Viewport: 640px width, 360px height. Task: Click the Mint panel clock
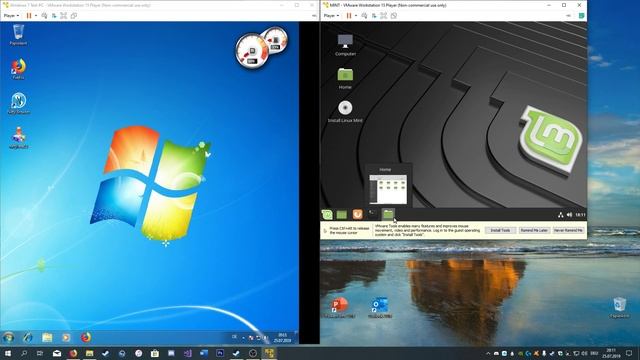point(580,215)
